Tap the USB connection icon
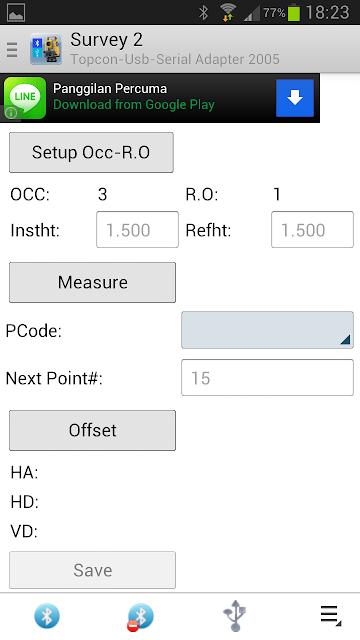This screenshot has height=640, width=360. pyautogui.click(x=235, y=616)
